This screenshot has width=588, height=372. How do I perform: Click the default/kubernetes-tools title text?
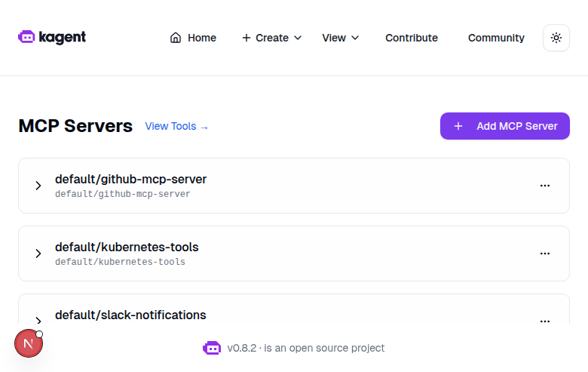(x=127, y=247)
